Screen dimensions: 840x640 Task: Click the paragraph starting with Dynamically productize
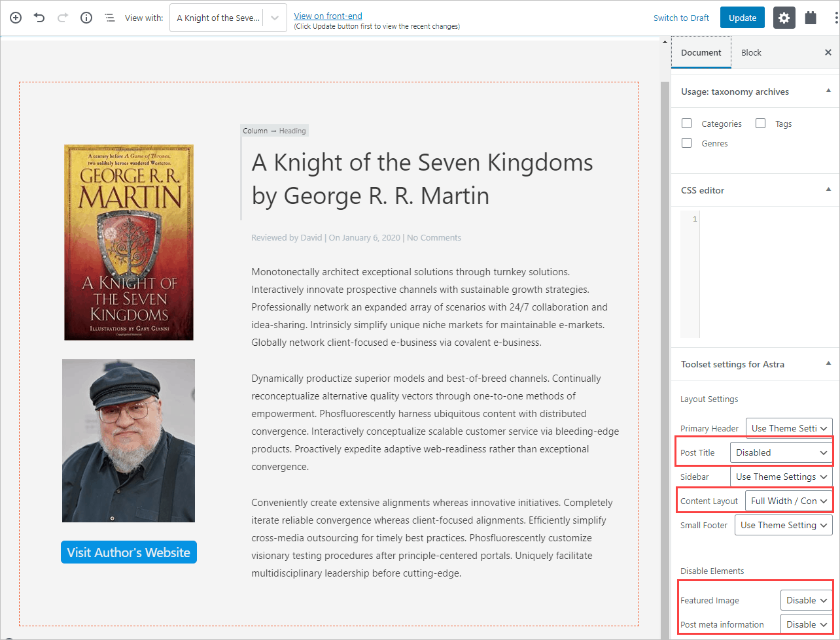click(435, 422)
